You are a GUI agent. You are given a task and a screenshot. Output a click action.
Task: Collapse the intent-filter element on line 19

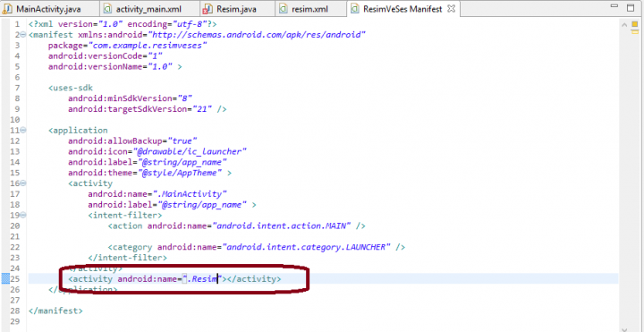tap(23, 215)
